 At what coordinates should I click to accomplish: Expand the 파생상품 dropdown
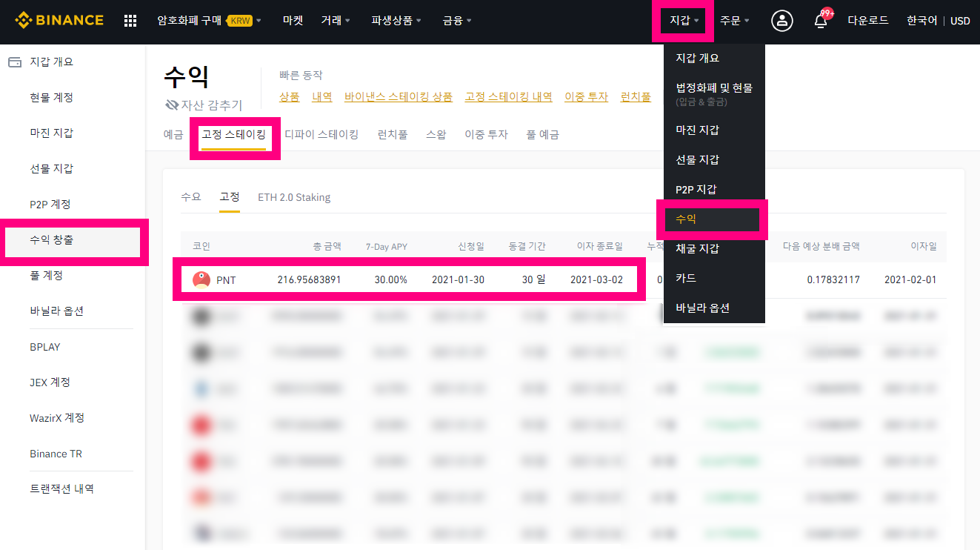click(396, 21)
